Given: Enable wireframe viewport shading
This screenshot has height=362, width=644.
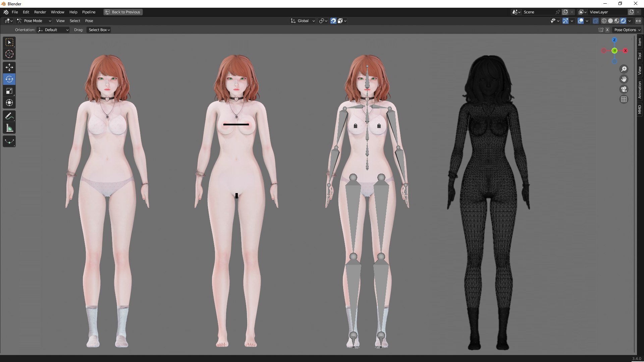Looking at the screenshot, I should [604, 21].
